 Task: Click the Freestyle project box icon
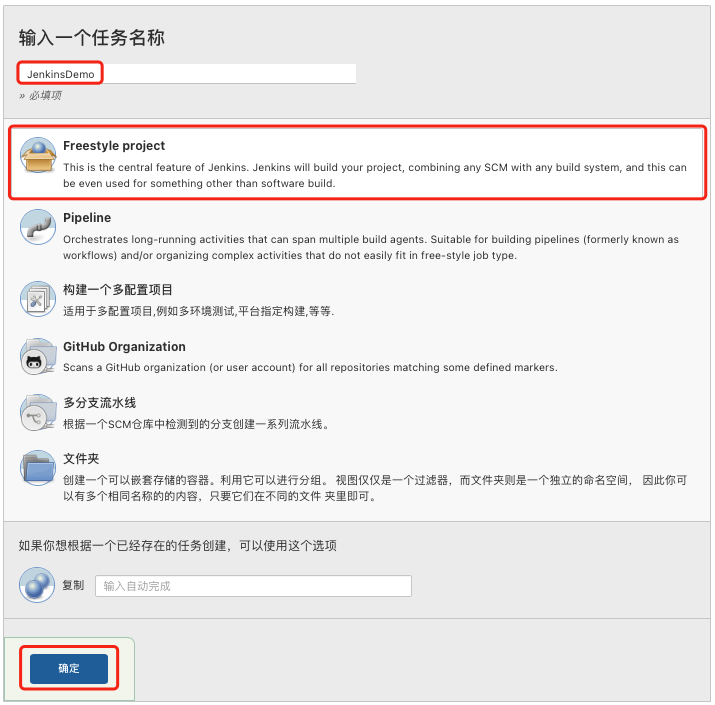point(38,155)
